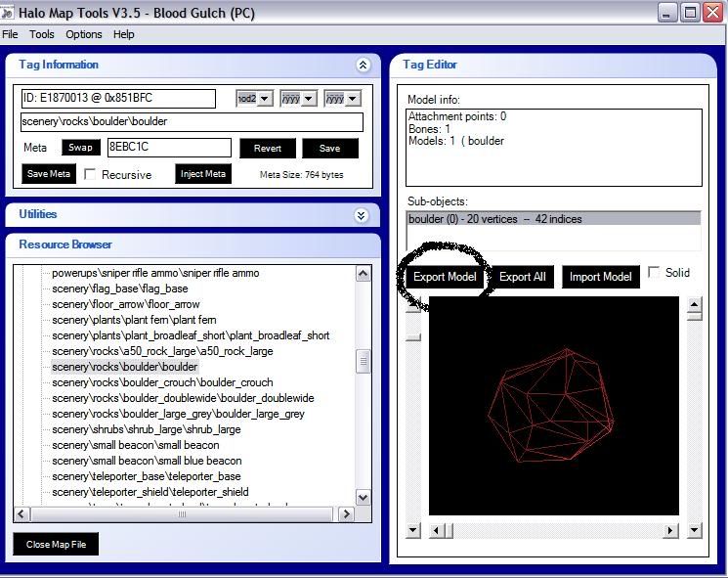Enable the Recursive checkbox
The height and width of the screenshot is (578, 728).
coord(90,174)
